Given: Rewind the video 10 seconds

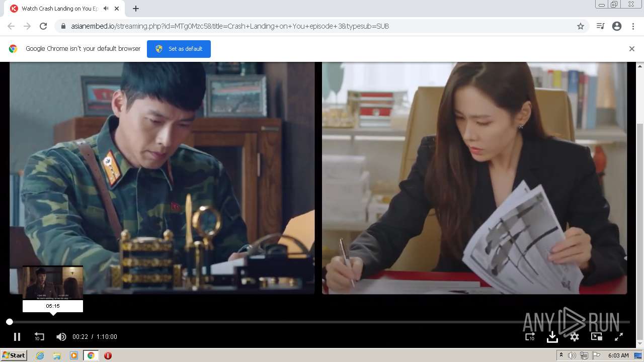Looking at the screenshot, I should 39,337.
